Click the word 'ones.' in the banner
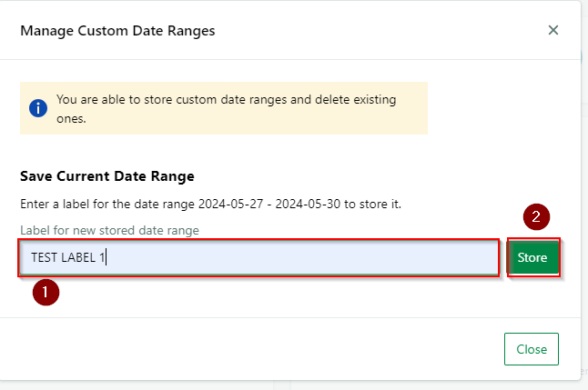 [71, 119]
